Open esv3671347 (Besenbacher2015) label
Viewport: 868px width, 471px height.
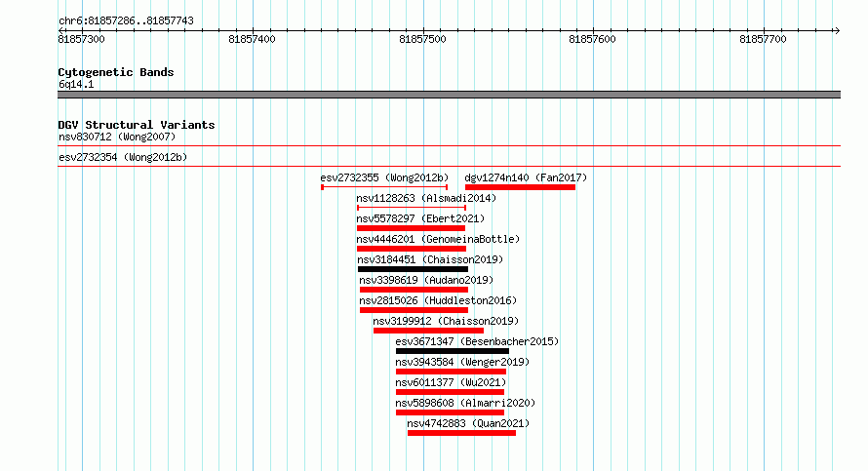(x=477, y=341)
